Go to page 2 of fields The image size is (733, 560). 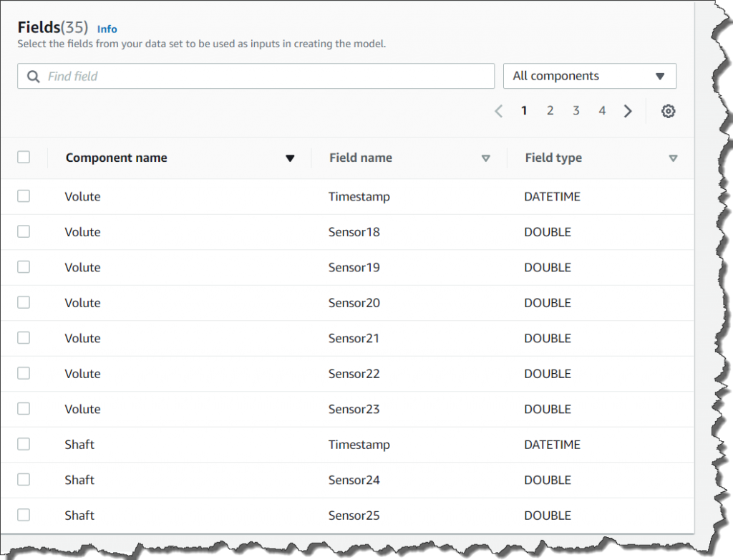[550, 111]
